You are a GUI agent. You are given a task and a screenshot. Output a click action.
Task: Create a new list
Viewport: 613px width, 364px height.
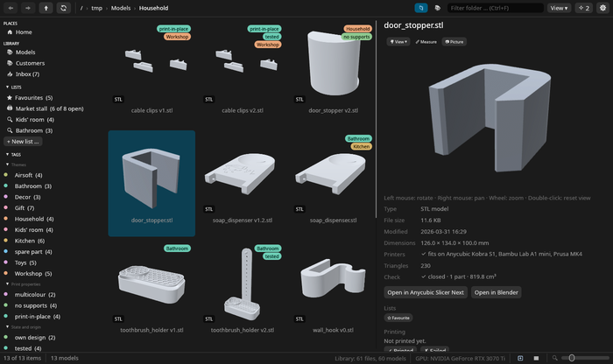click(23, 142)
